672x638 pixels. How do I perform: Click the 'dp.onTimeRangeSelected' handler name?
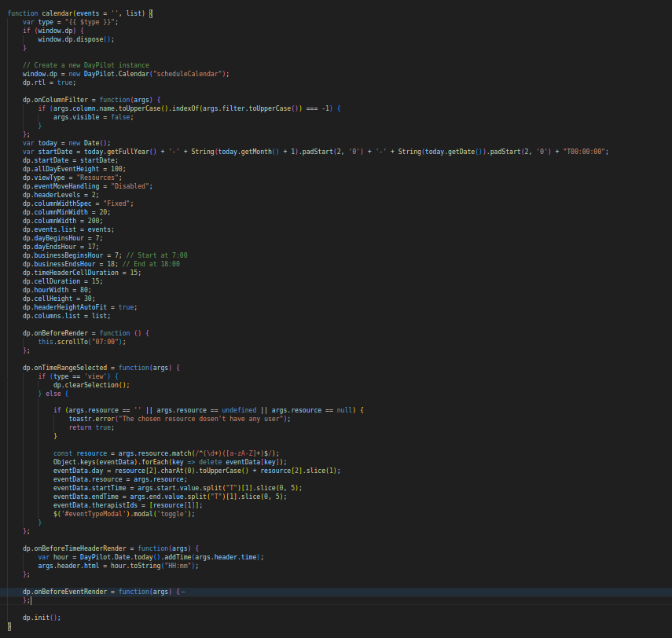pyautogui.click(x=64, y=368)
